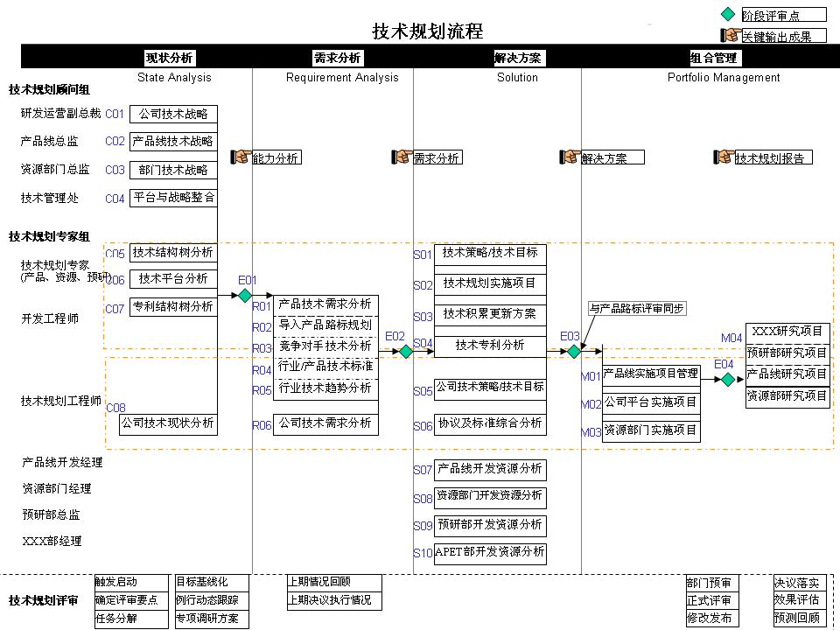This screenshot has height=630, width=840.
Task: Click the green diamond review point E01
Action: coord(245,296)
